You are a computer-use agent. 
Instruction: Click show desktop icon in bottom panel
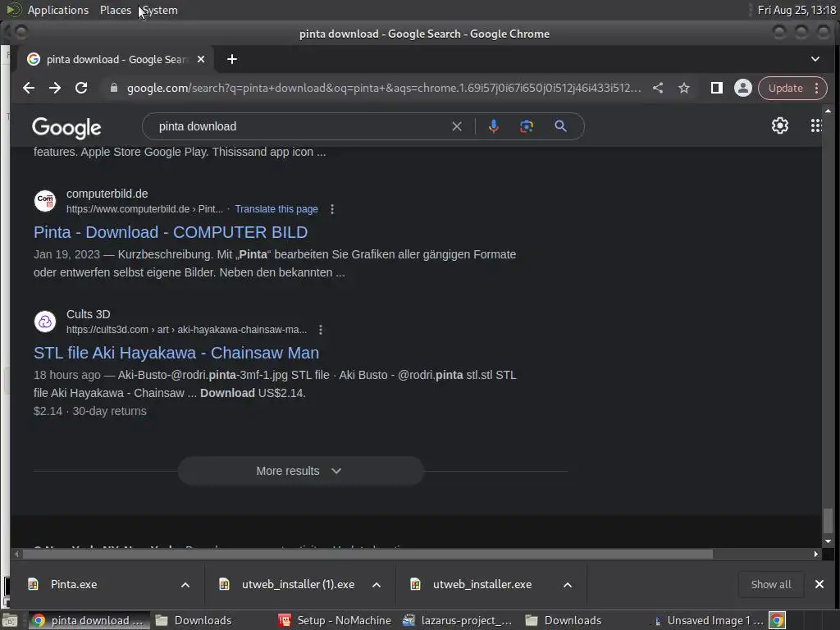(10, 620)
